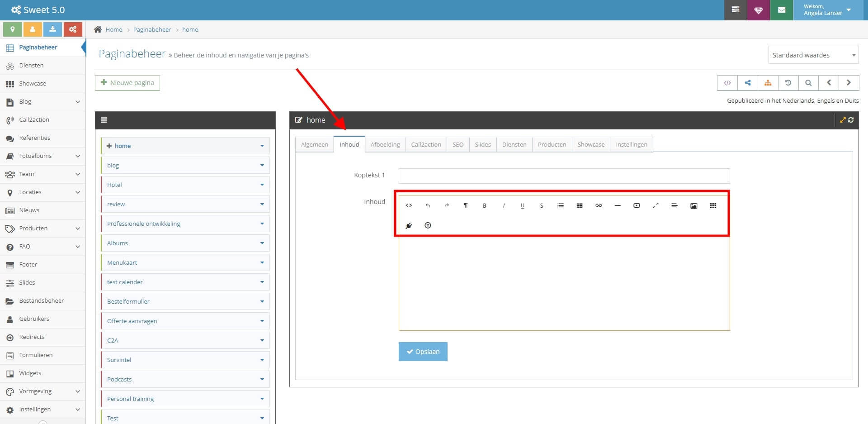868x424 pixels.
Task: Click the Opslaan save button
Action: [423, 352]
